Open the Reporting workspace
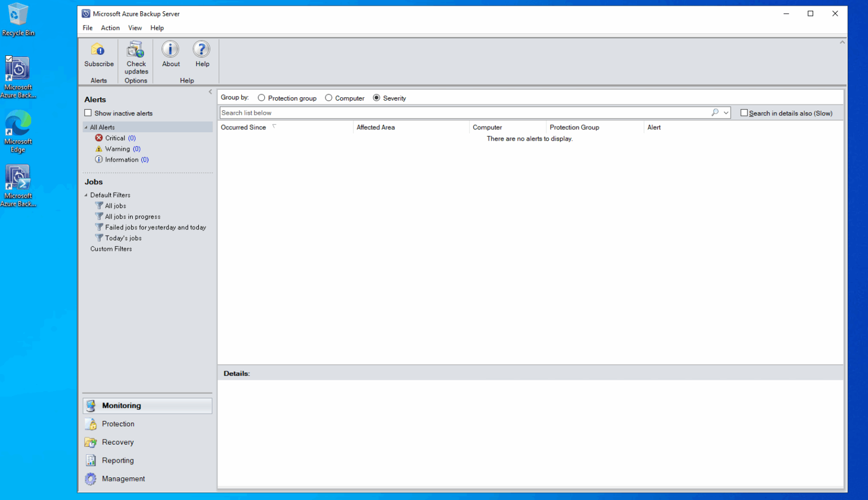 [118, 460]
